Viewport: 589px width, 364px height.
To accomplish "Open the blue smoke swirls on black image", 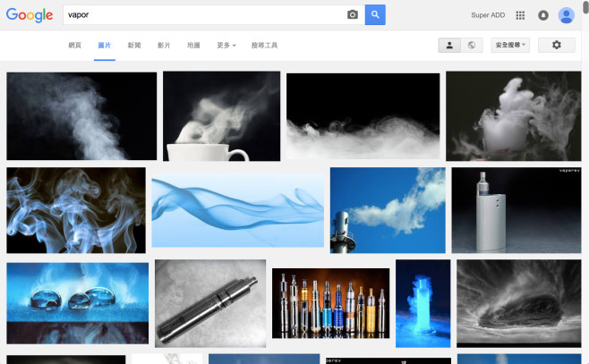I will coord(76,210).
